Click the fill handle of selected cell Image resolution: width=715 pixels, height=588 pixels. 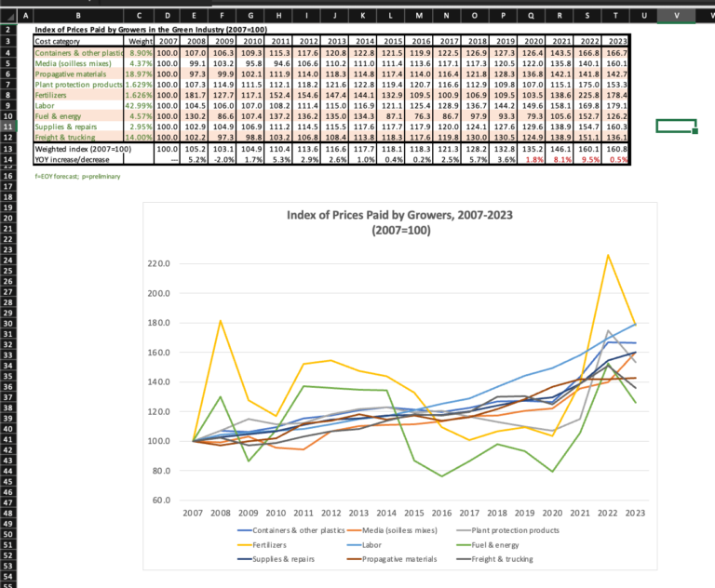click(x=695, y=132)
